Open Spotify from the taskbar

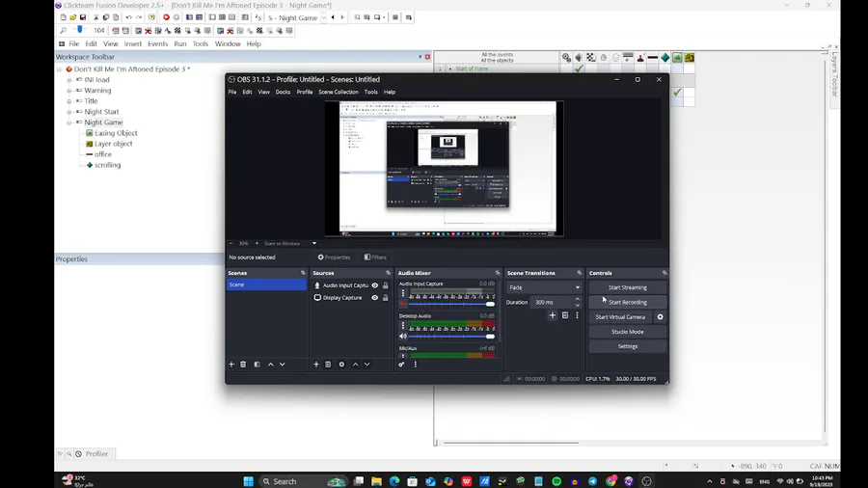click(556, 481)
